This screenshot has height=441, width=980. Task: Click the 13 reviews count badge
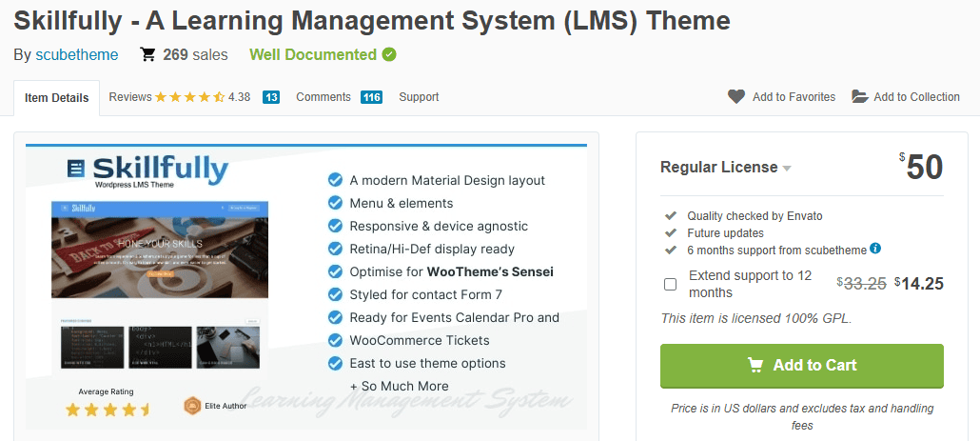[270, 97]
